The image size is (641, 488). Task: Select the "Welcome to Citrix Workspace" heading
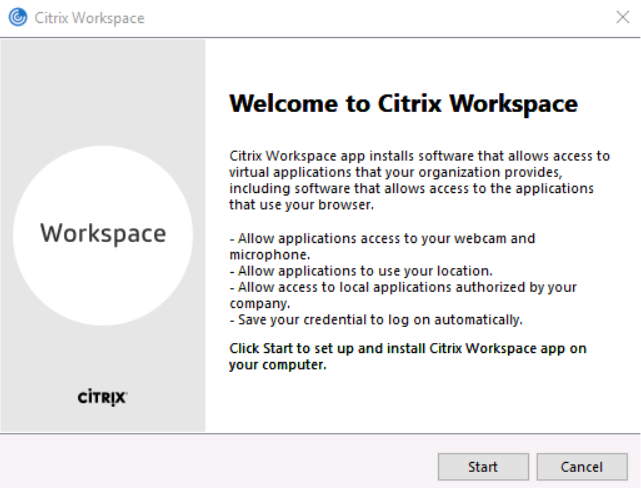[x=403, y=104]
